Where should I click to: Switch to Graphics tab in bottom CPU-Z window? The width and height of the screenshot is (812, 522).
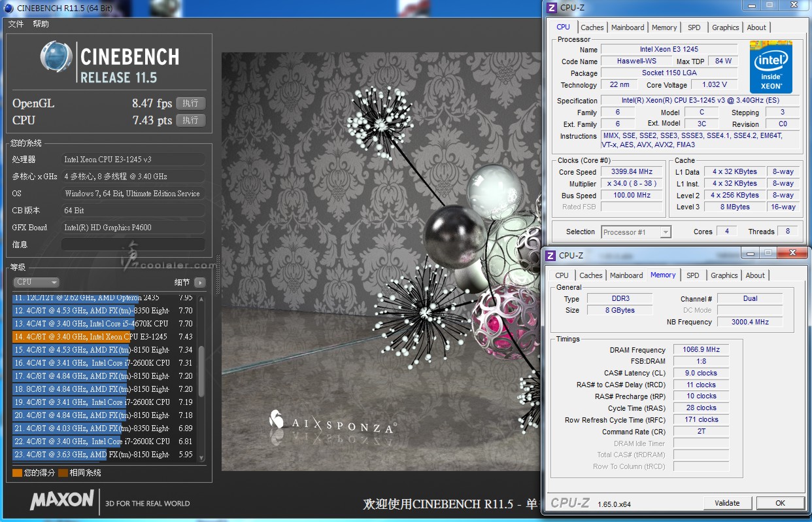tap(724, 275)
